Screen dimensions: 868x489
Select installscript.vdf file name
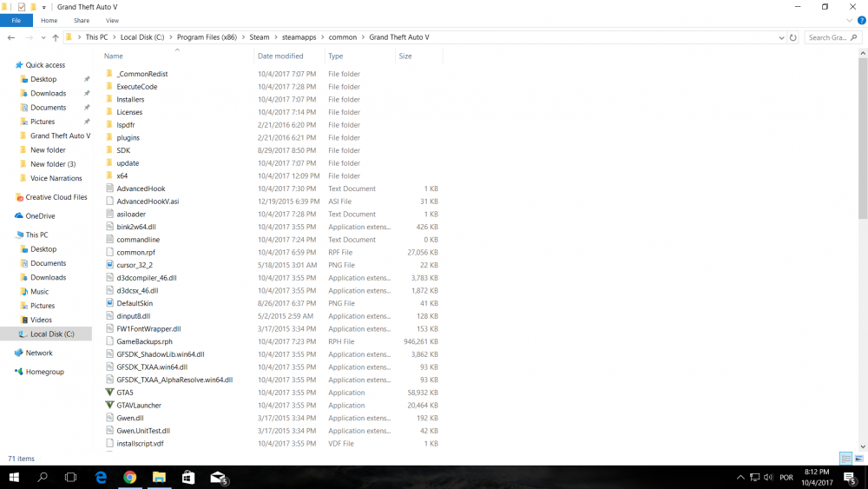pyautogui.click(x=140, y=444)
